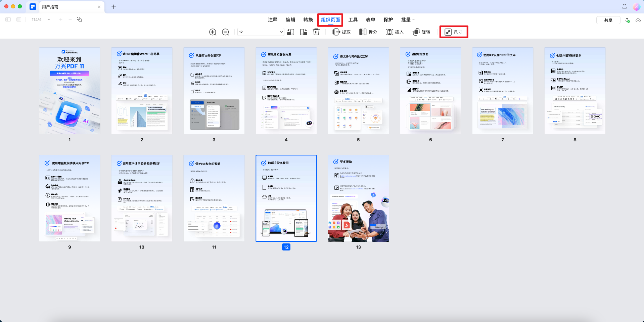
Task: Open the 提取 (Extract) pages tool
Action: pyautogui.click(x=341, y=32)
